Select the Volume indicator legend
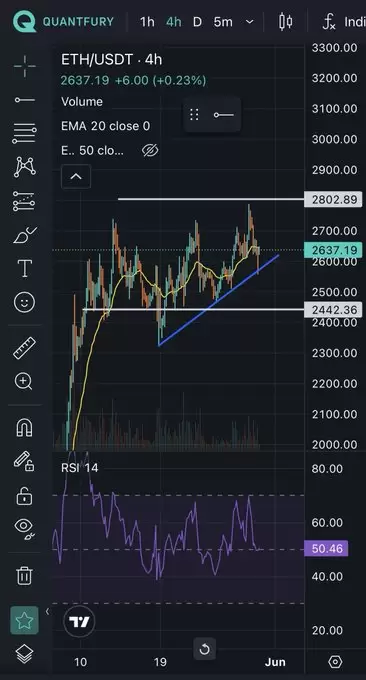 coord(82,101)
